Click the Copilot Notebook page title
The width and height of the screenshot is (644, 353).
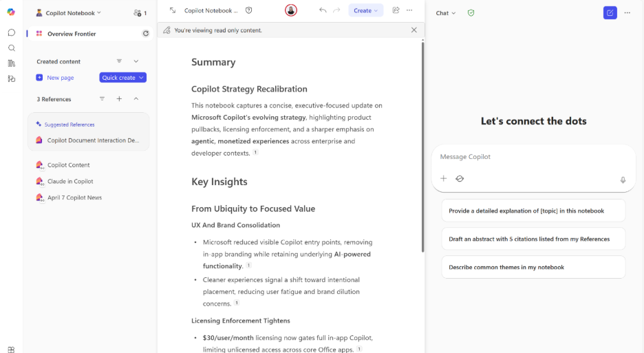[x=211, y=11]
